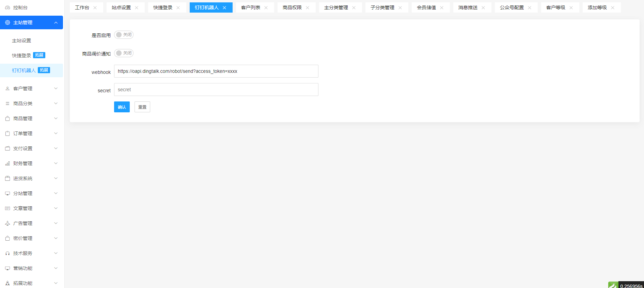The height and width of the screenshot is (288, 644).
Task: Click the 分站管理 monitor icon
Action: 7,193
